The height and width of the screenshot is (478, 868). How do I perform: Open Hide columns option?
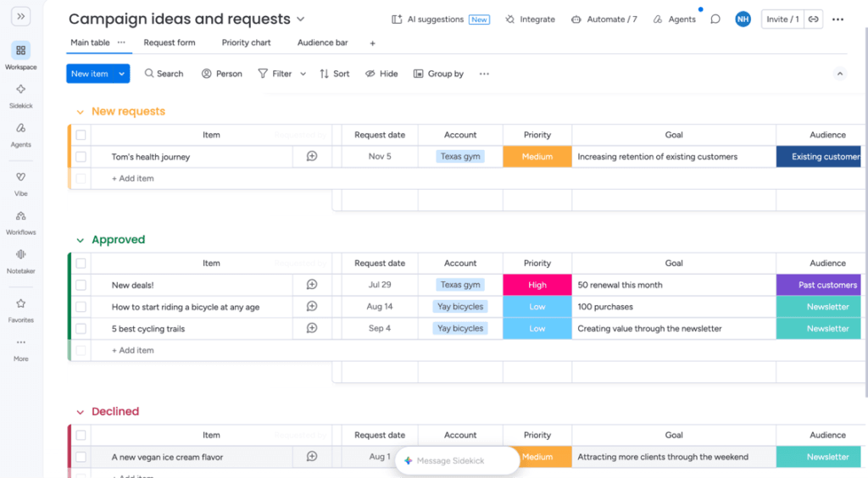381,74
